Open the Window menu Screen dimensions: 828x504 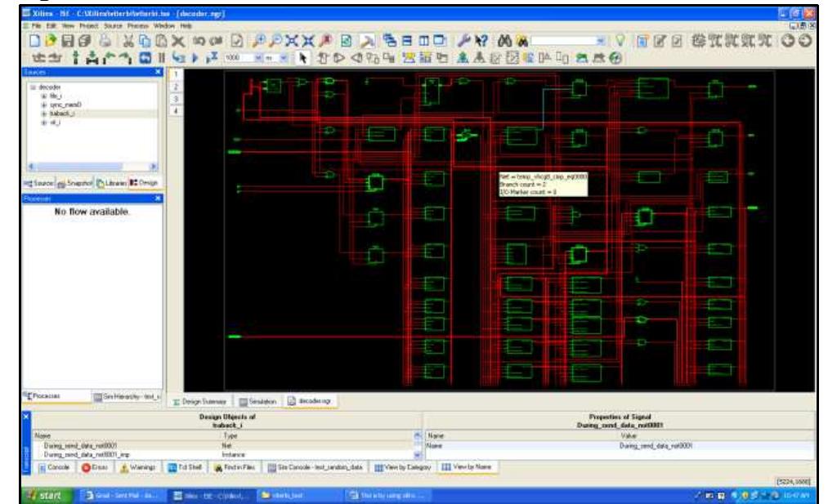click(164, 26)
